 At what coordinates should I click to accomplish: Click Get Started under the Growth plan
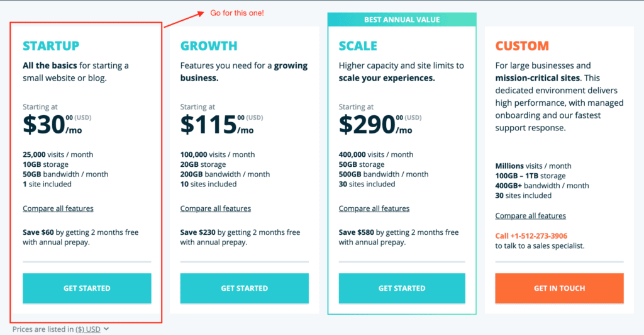coord(245,288)
